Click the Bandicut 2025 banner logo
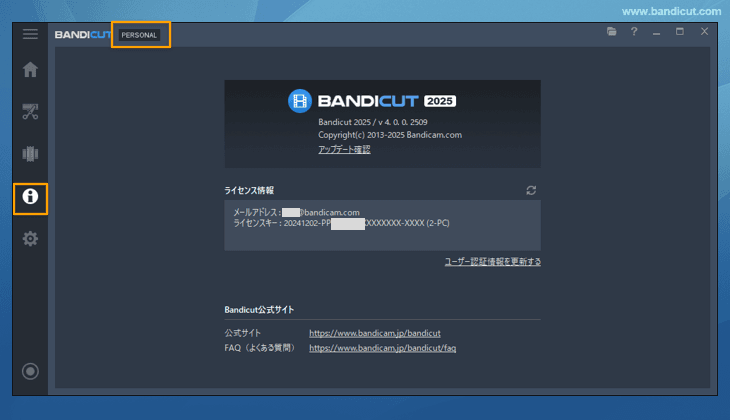Viewport: 730px width, 420px height. coord(372,101)
